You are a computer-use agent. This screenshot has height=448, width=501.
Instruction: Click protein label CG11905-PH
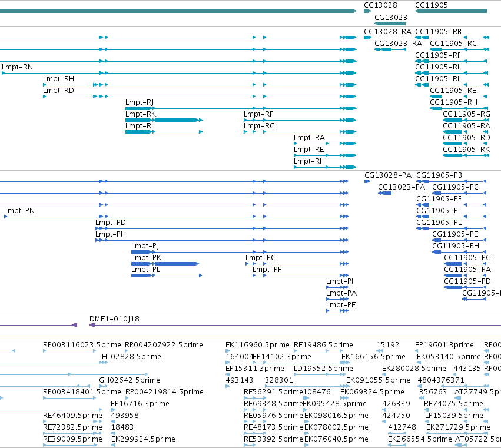456,245
